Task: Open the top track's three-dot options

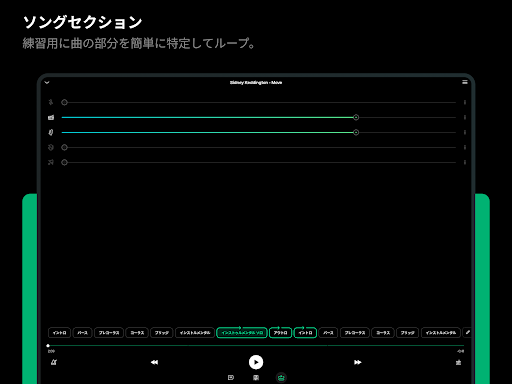Action: [x=465, y=102]
